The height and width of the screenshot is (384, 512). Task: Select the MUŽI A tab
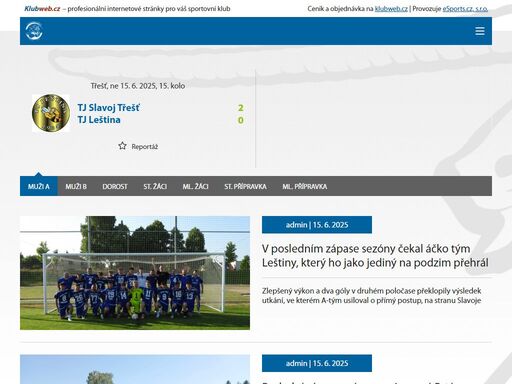point(39,186)
